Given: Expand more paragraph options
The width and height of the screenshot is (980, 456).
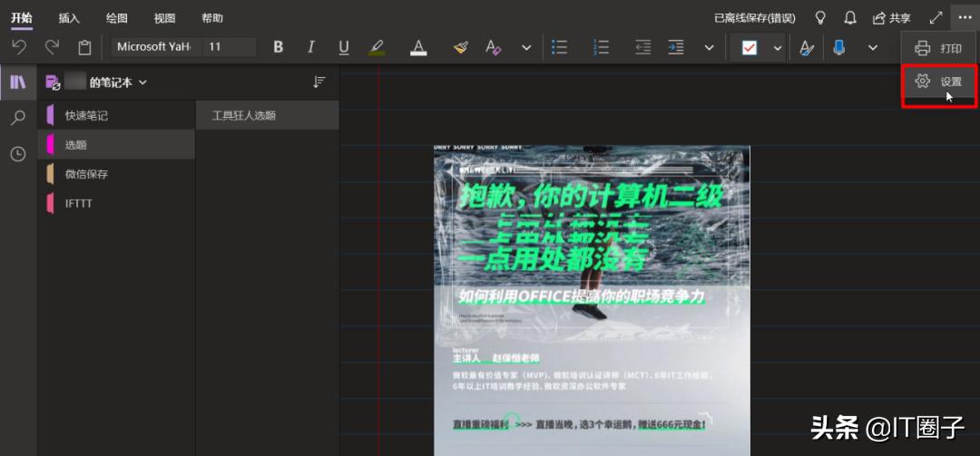Looking at the screenshot, I should pyautogui.click(x=709, y=47).
